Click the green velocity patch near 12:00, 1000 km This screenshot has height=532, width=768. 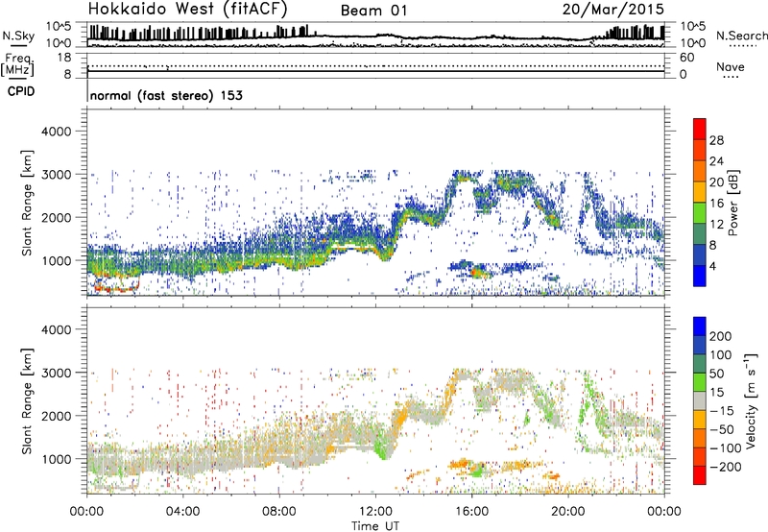pos(380,447)
